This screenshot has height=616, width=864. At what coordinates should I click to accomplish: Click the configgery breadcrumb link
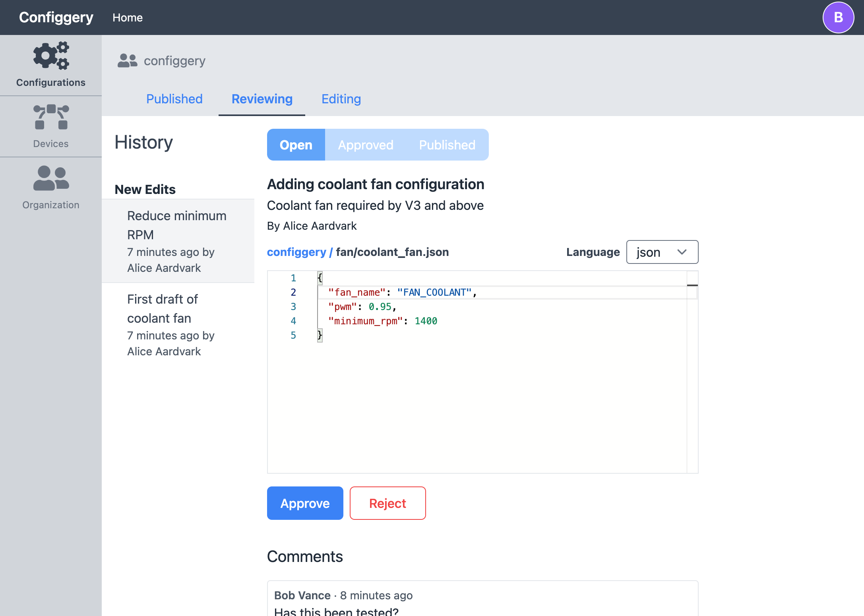pos(296,252)
